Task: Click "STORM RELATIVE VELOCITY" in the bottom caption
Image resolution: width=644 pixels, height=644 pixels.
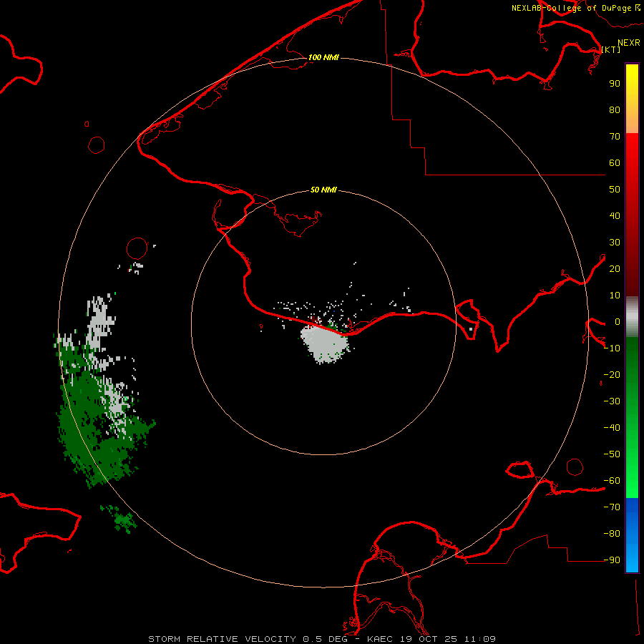Action: 222,639
